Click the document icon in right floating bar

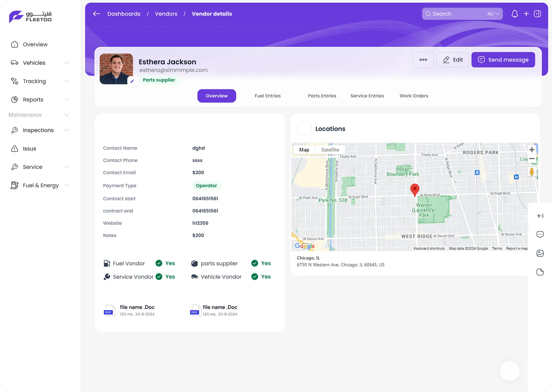coord(540,272)
